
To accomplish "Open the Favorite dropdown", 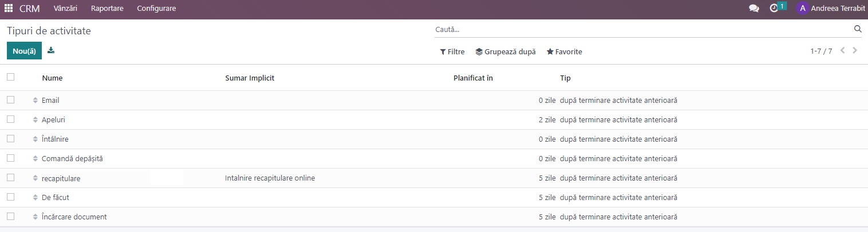I will (565, 51).
